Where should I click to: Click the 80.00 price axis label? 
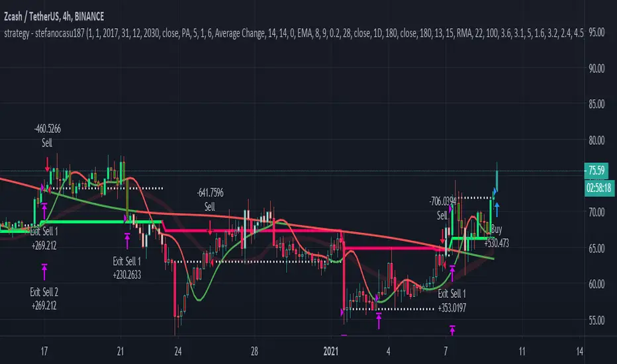pyautogui.click(x=596, y=140)
